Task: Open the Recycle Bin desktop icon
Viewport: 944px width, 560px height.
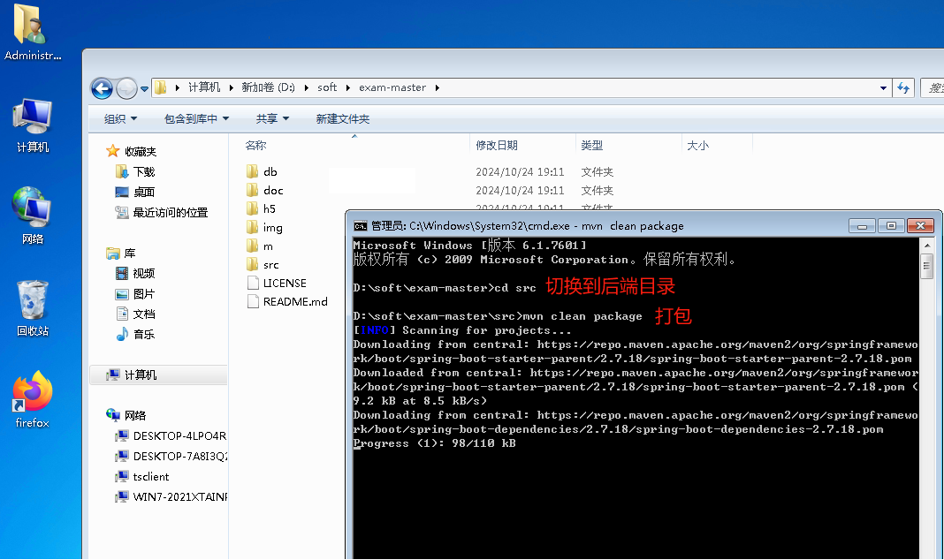Action: (x=33, y=303)
